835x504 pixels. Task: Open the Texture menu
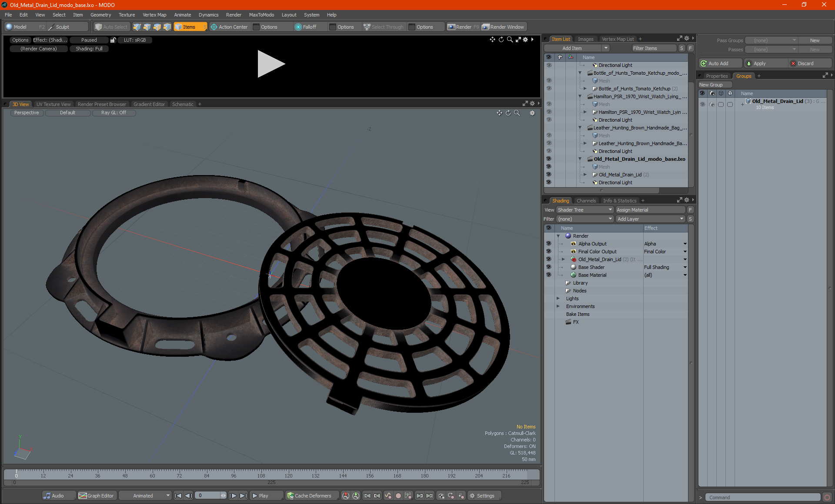point(127,15)
